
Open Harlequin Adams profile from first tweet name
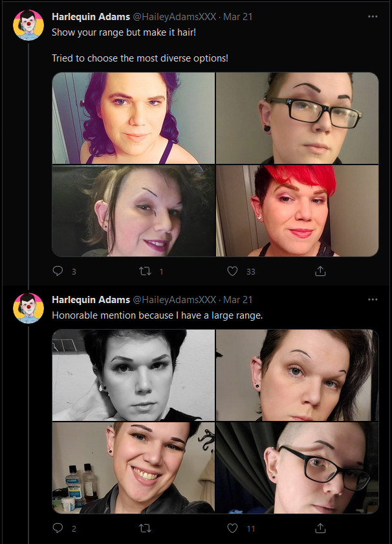[91, 17]
